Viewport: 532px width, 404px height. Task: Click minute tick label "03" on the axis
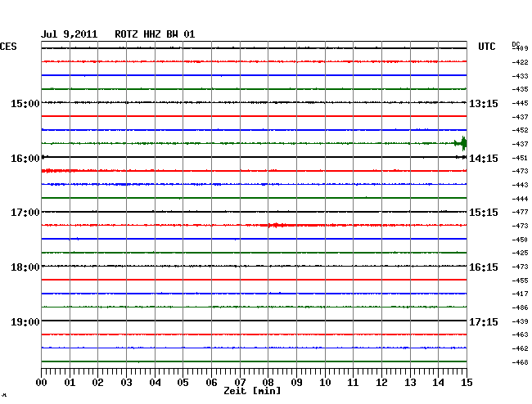pyautogui.click(x=126, y=382)
